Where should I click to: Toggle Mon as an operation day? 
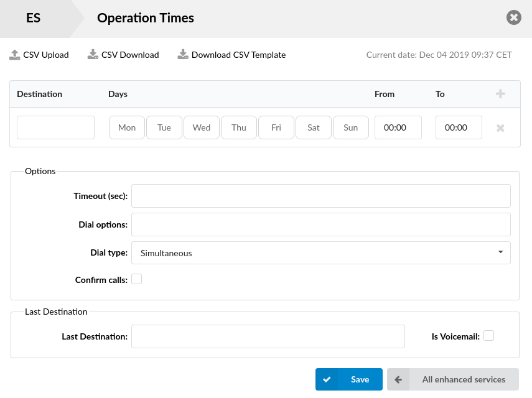[x=126, y=127]
